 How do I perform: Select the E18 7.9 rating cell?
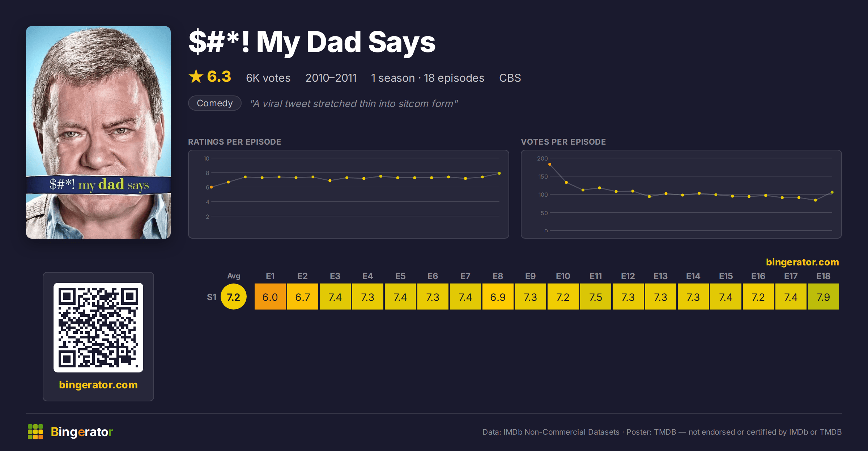pos(824,297)
